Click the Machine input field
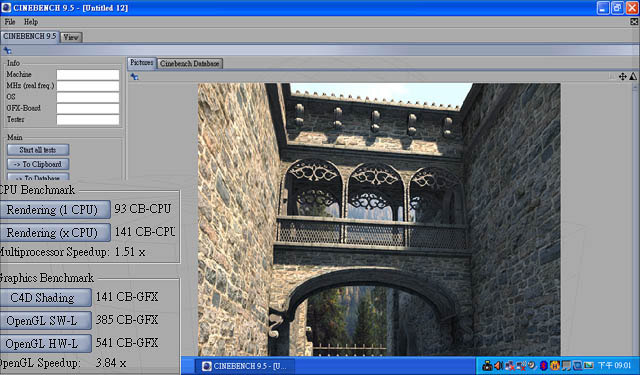Screen dimensions: 640x375 88,75
